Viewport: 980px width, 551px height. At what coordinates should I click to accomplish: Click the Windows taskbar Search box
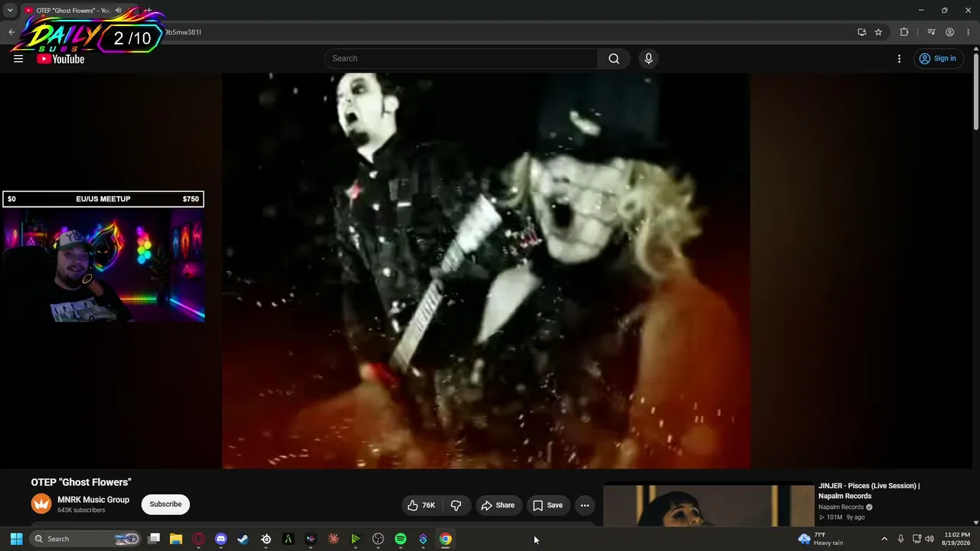click(x=86, y=539)
